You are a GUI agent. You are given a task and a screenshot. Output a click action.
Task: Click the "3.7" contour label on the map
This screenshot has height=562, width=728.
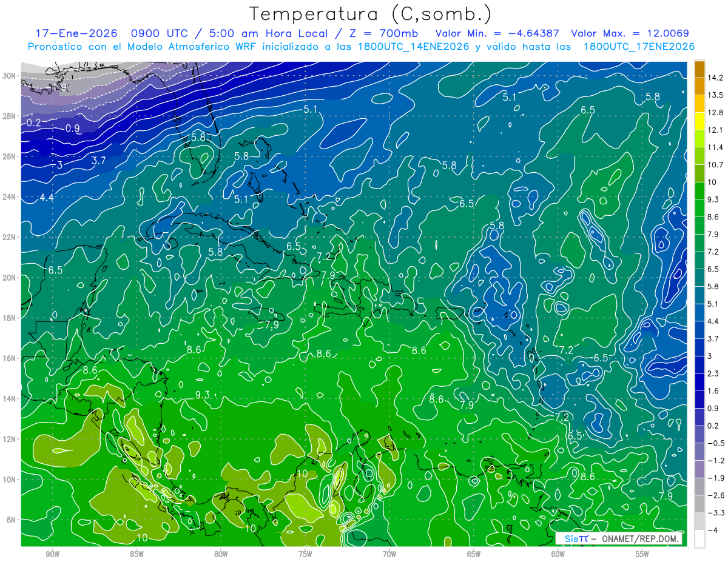coord(99,161)
